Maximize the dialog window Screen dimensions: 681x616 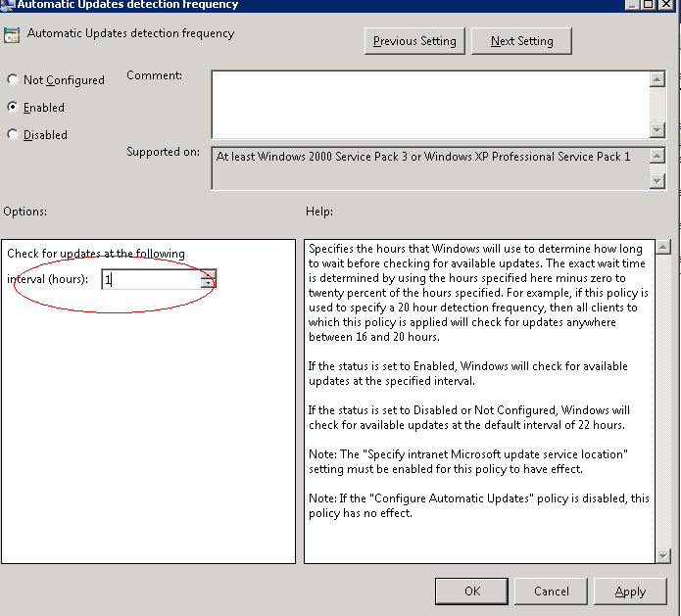[x=648, y=4]
